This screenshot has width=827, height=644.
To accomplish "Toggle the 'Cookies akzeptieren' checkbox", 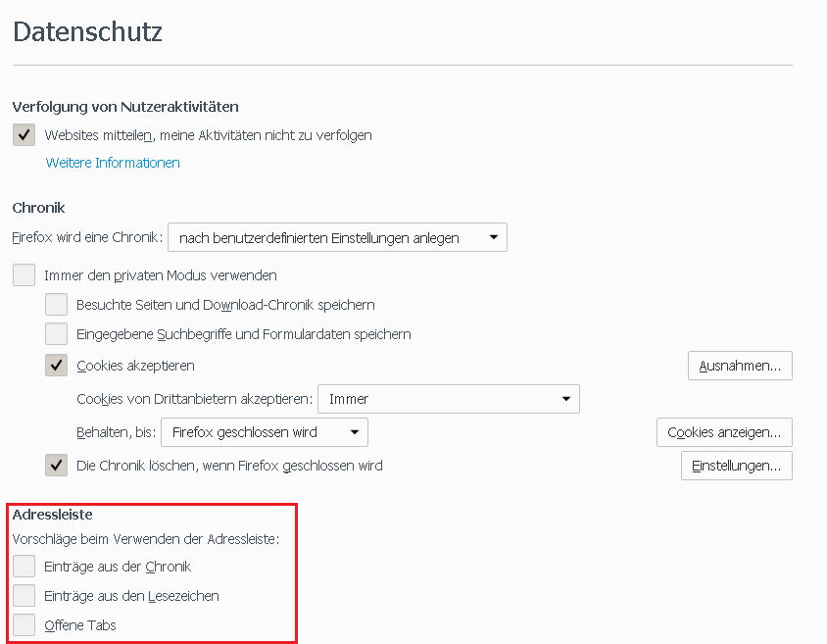I will [x=57, y=366].
